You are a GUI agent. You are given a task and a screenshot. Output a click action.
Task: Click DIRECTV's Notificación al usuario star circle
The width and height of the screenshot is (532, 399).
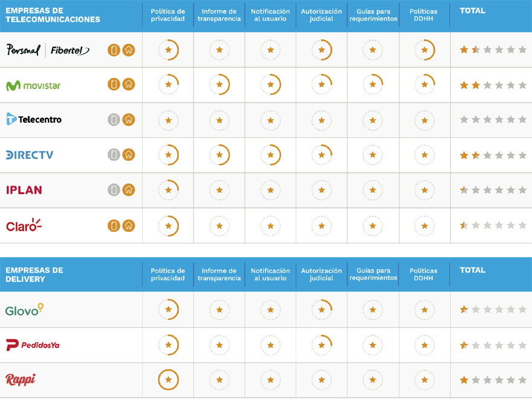pos(270,155)
